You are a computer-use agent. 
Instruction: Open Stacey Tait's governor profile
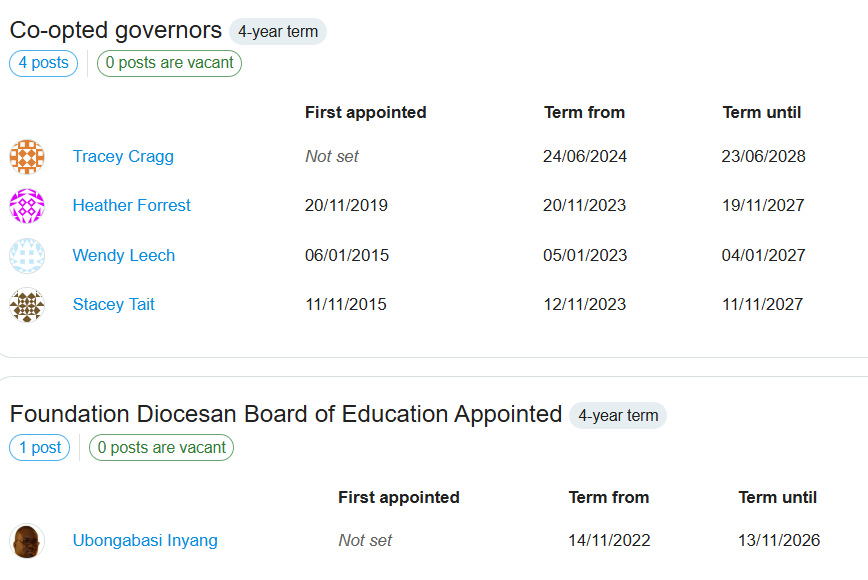113,305
